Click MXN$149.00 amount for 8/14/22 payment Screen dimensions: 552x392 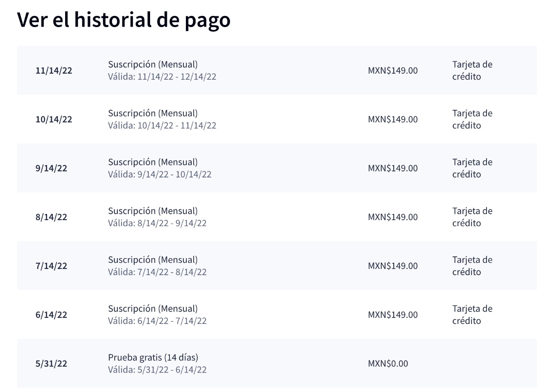[x=393, y=217]
